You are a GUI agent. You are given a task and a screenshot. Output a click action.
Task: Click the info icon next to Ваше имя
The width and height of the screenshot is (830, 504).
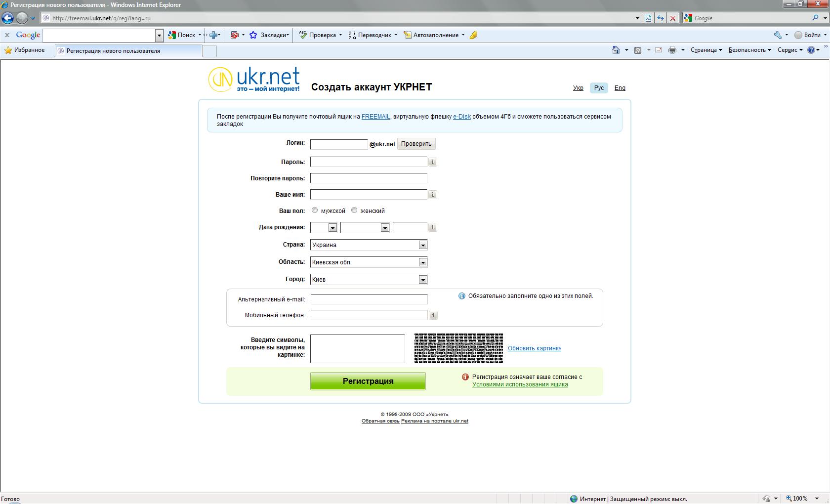click(x=433, y=195)
